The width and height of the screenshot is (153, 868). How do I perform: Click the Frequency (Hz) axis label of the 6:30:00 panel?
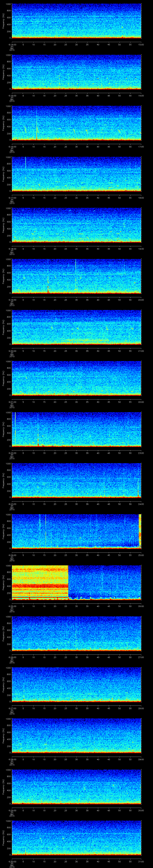[x=4, y=838]
